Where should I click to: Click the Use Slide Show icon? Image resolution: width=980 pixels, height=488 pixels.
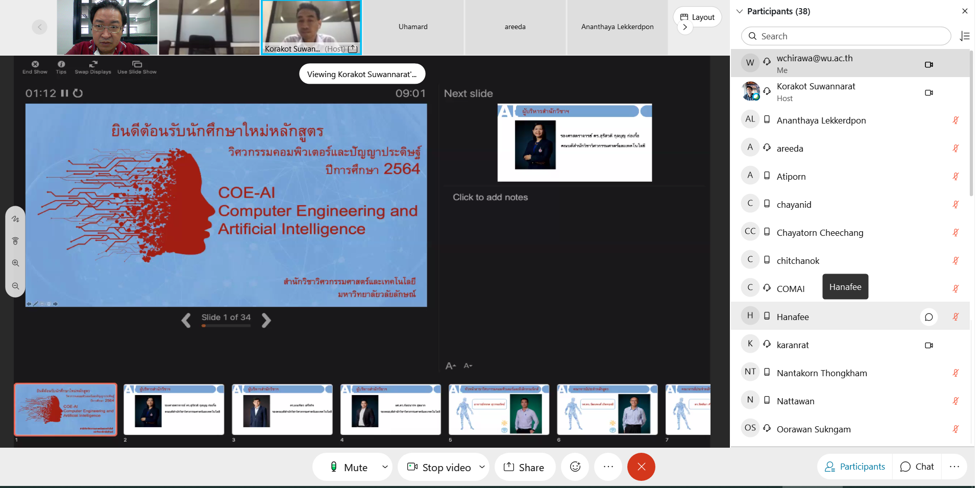click(x=137, y=65)
